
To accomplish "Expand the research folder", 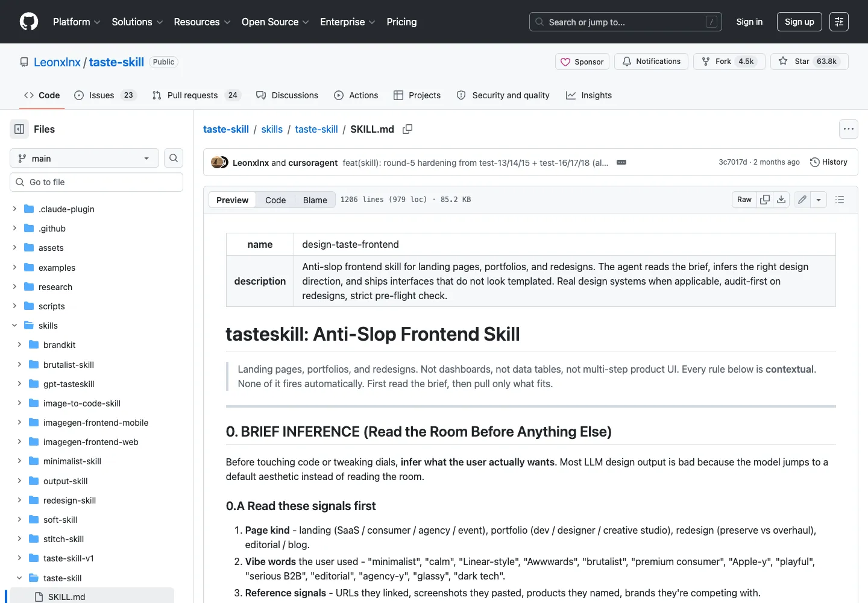I will pos(14,287).
